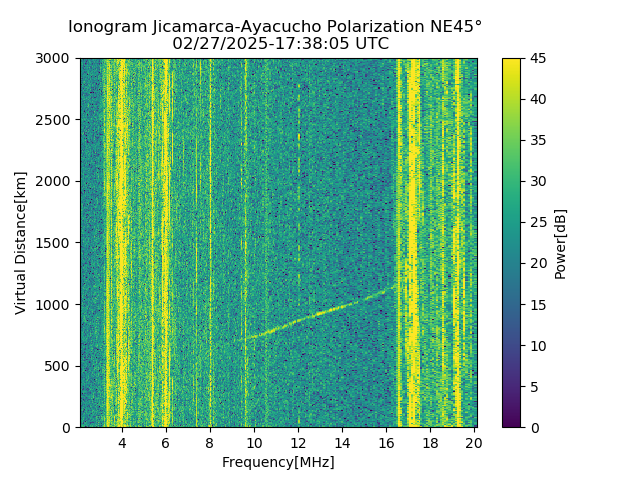
Task: Click the 25 label on the colorbar
Action: (538, 222)
